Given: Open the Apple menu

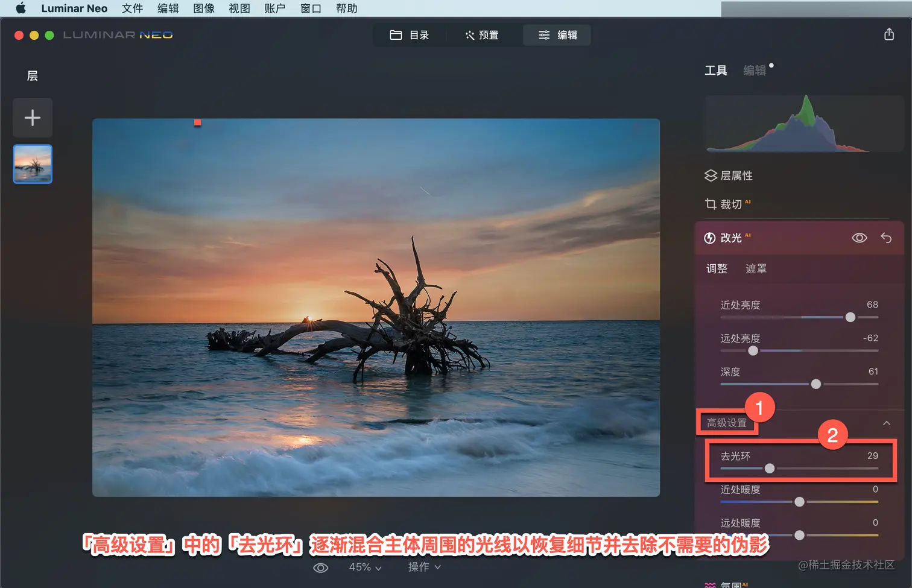Looking at the screenshot, I should [21, 8].
